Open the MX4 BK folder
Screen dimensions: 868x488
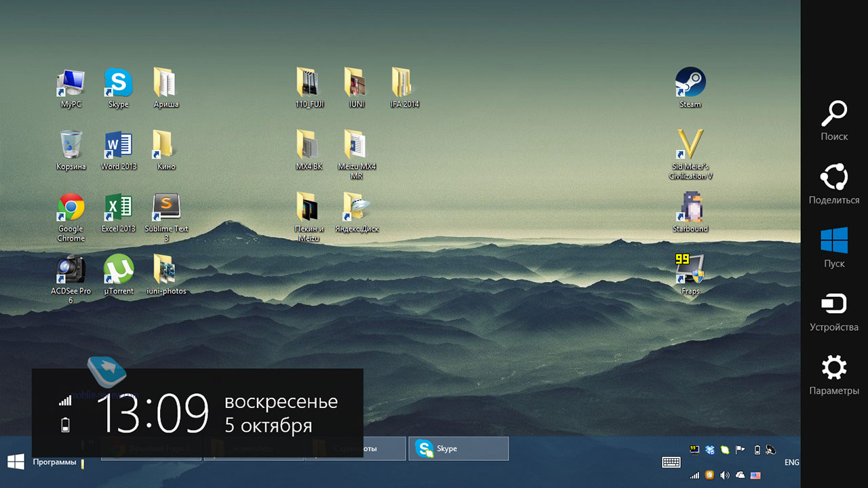(x=309, y=150)
